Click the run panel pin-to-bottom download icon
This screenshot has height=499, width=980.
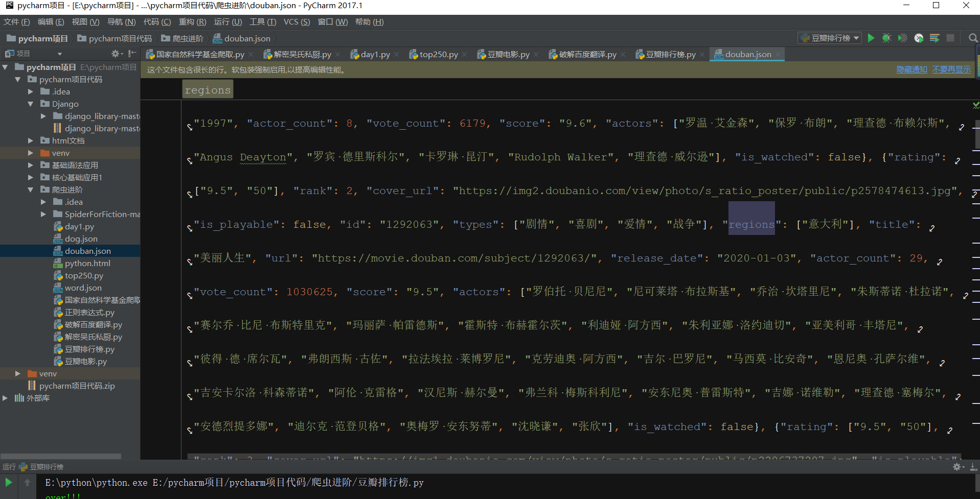[x=973, y=467]
